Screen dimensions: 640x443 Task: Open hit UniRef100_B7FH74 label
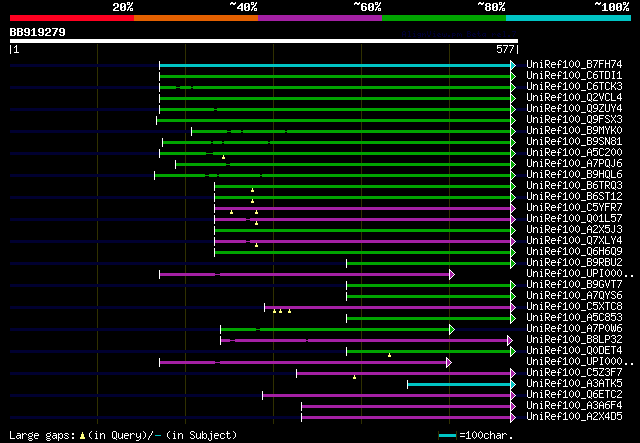[x=574, y=65]
